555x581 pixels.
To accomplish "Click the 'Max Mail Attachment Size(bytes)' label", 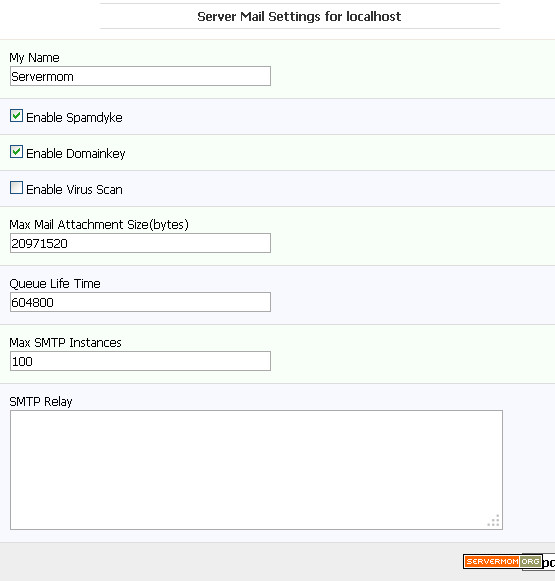I will (x=99, y=225).
